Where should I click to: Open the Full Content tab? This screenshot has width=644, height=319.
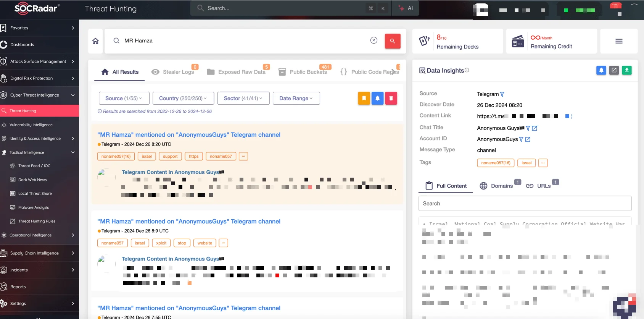click(446, 186)
